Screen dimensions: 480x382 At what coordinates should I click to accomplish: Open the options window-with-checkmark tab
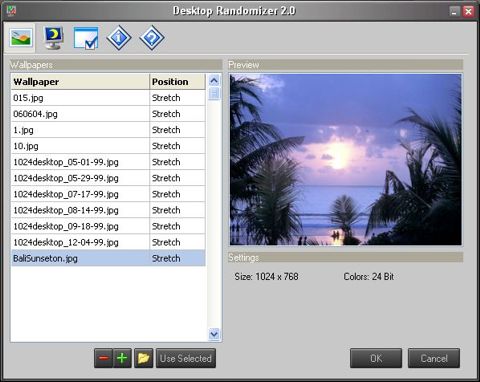(x=86, y=38)
